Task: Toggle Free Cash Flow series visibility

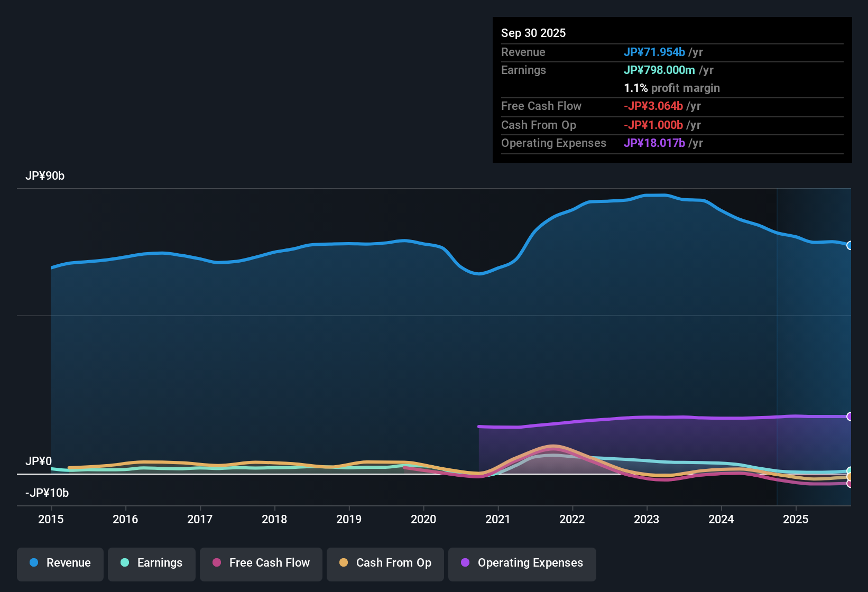Action: (x=261, y=563)
